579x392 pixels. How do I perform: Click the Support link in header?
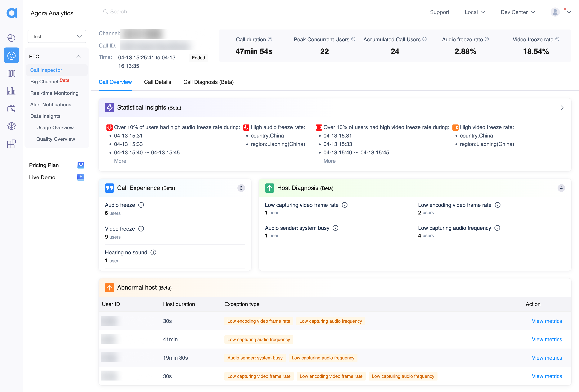click(439, 12)
